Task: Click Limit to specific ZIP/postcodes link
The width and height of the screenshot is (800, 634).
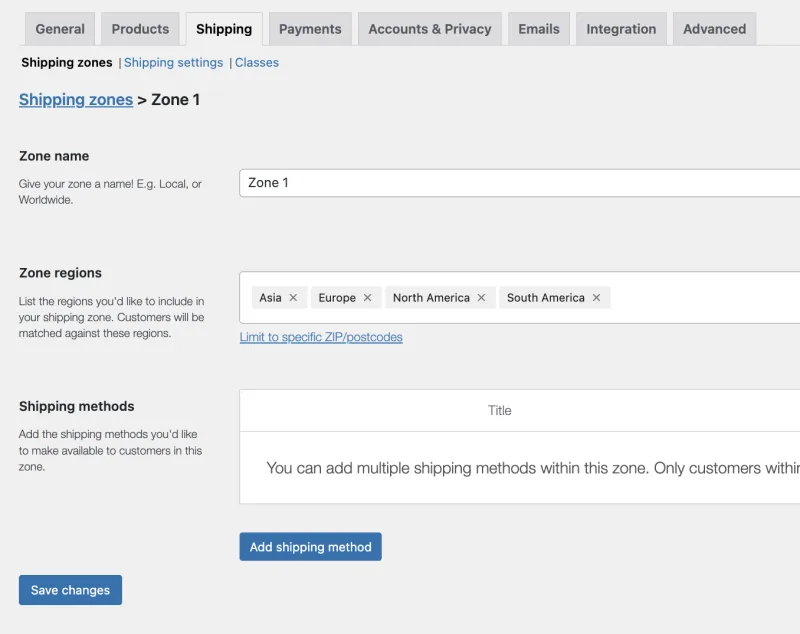Action: click(321, 337)
